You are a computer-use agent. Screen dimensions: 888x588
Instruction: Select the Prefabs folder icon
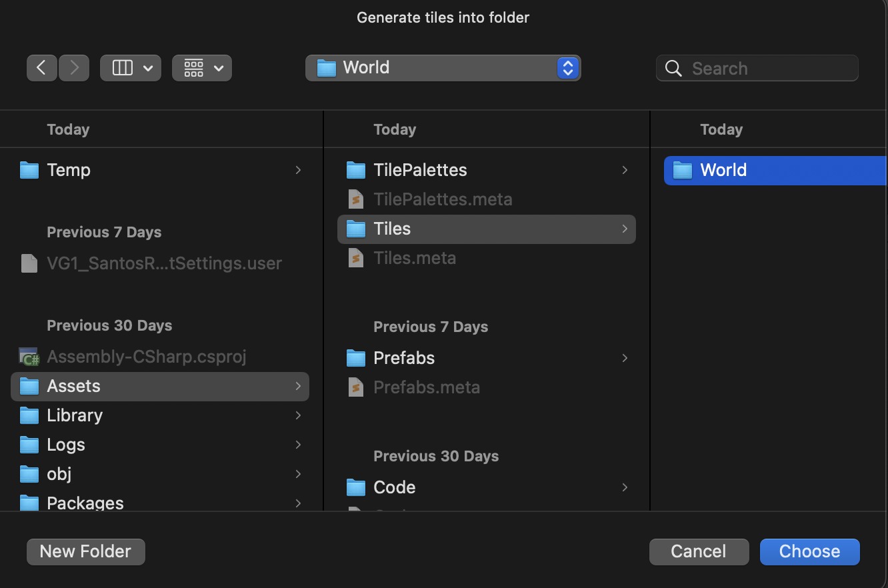pyautogui.click(x=356, y=358)
